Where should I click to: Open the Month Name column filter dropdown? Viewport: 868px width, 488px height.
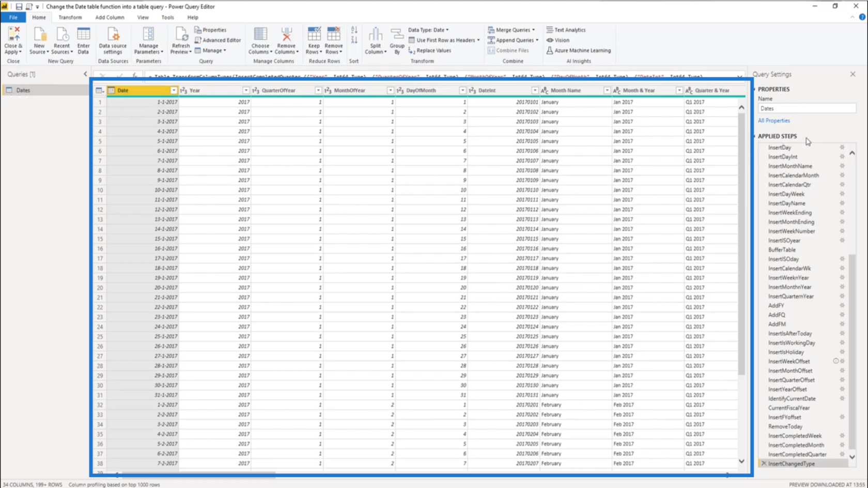tap(607, 90)
